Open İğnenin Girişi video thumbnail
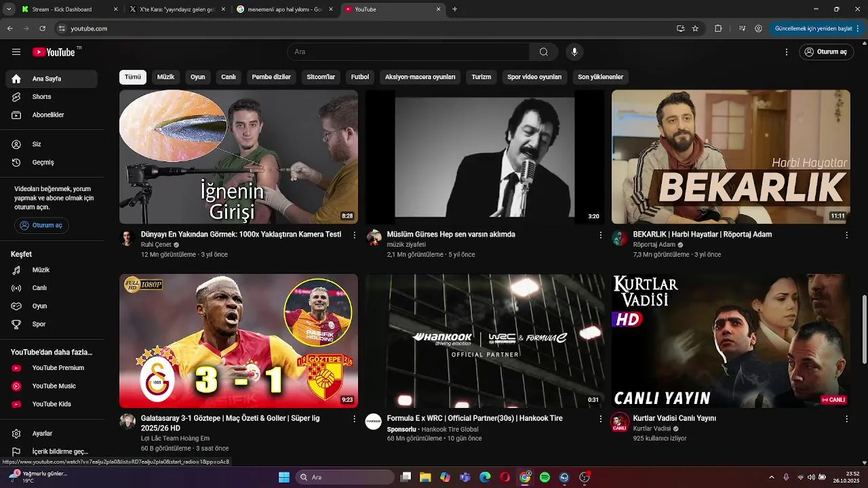Image resolution: width=868 pixels, height=488 pixels. pos(239,157)
